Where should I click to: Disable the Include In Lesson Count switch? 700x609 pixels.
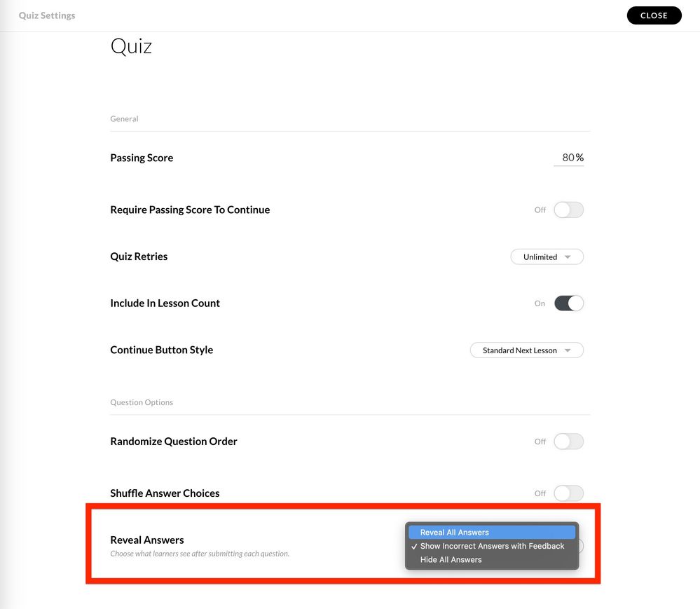point(568,303)
